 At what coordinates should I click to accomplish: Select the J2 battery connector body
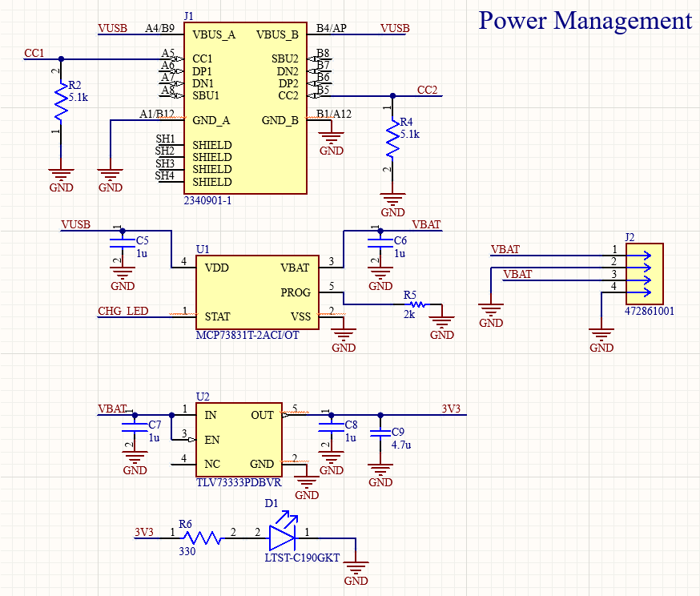645,274
